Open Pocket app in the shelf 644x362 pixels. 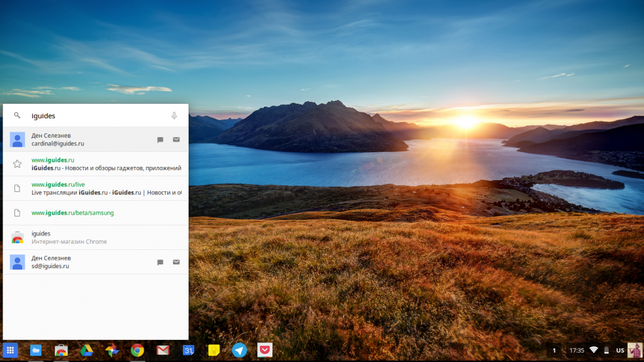(x=265, y=350)
